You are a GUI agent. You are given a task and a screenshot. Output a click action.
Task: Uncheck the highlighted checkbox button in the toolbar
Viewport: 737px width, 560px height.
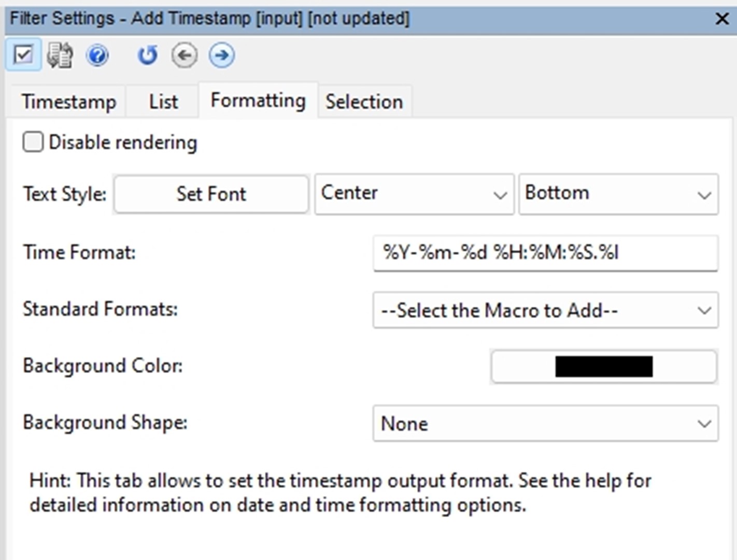pyautogui.click(x=23, y=54)
